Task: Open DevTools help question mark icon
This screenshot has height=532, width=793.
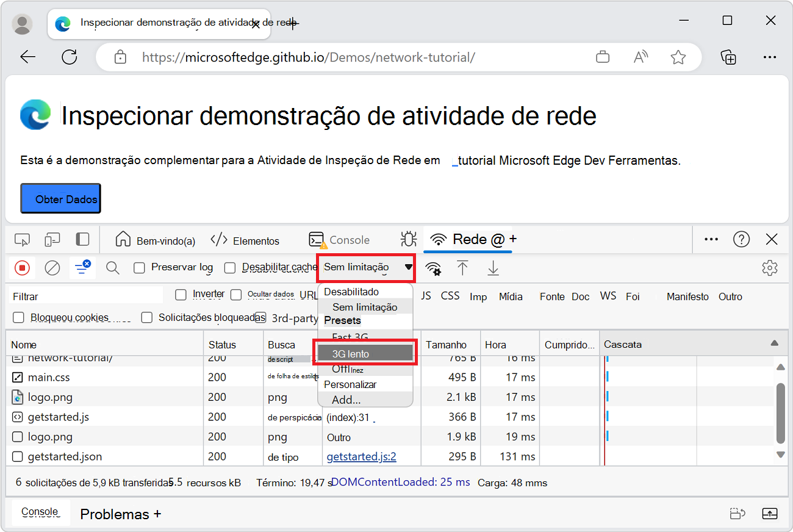Action: point(742,239)
